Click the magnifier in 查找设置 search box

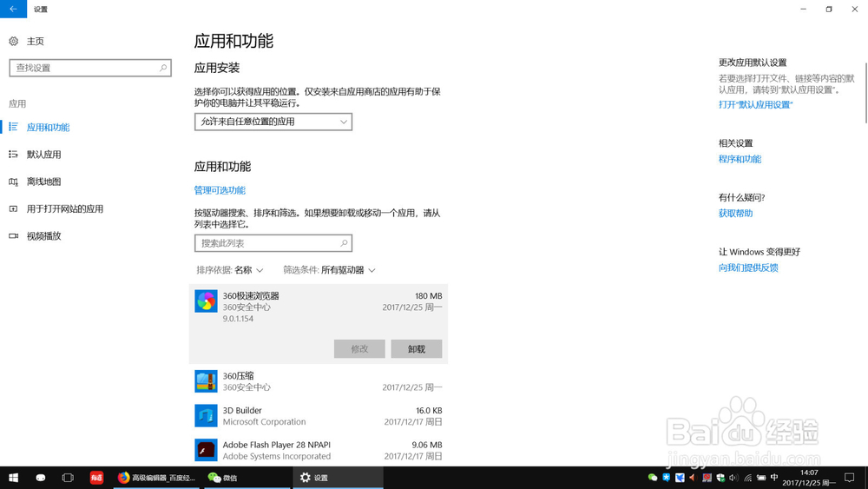tap(163, 68)
